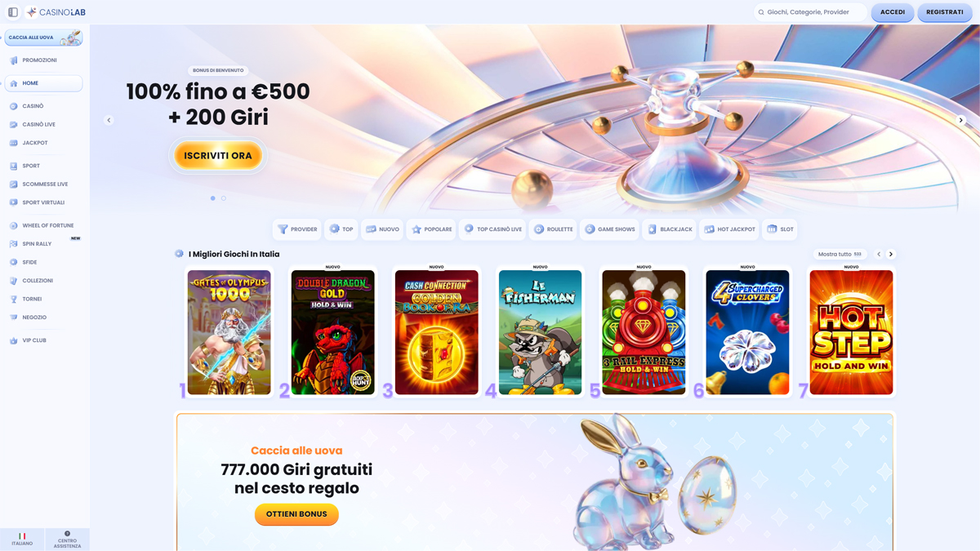
Task: Go to previous banner with left arrow
Action: pyautogui.click(x=109, y=120)
